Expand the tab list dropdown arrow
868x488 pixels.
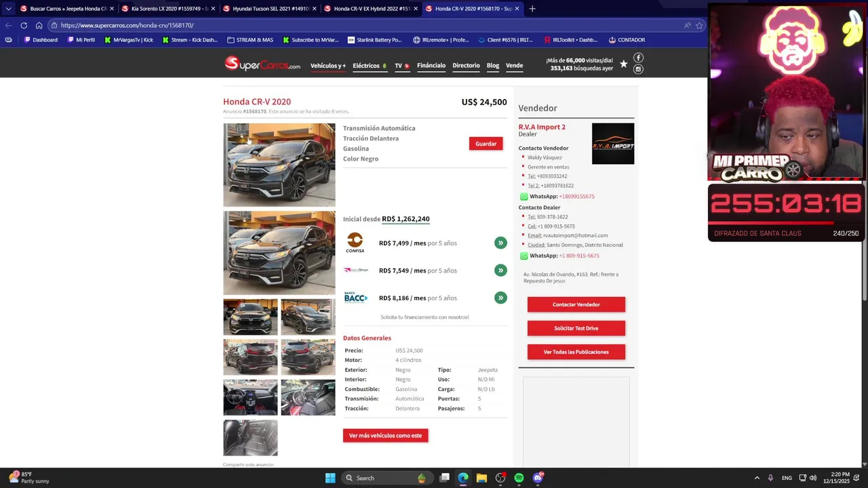coord(8,9)
